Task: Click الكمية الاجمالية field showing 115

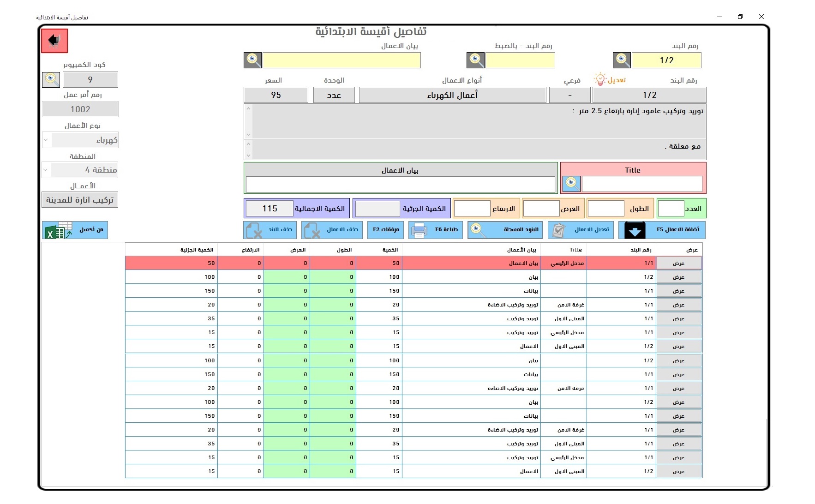Action: (270, 209)
